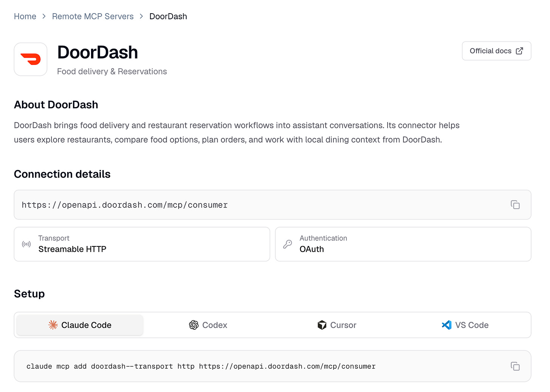The image size is (550, 392).
Task: Click the Codex logo icon
Action: (194, 325)
